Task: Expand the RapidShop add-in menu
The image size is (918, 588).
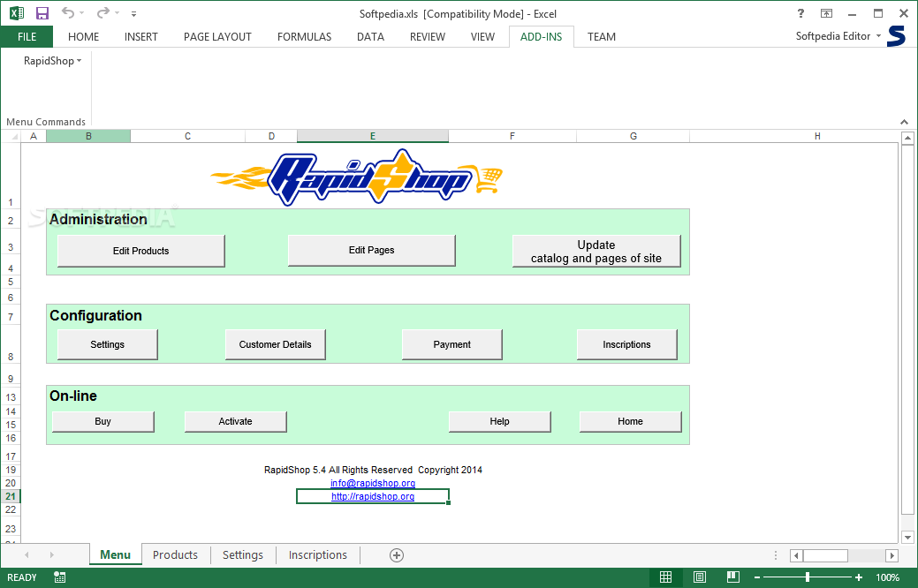Action: (x=53, y=61)
